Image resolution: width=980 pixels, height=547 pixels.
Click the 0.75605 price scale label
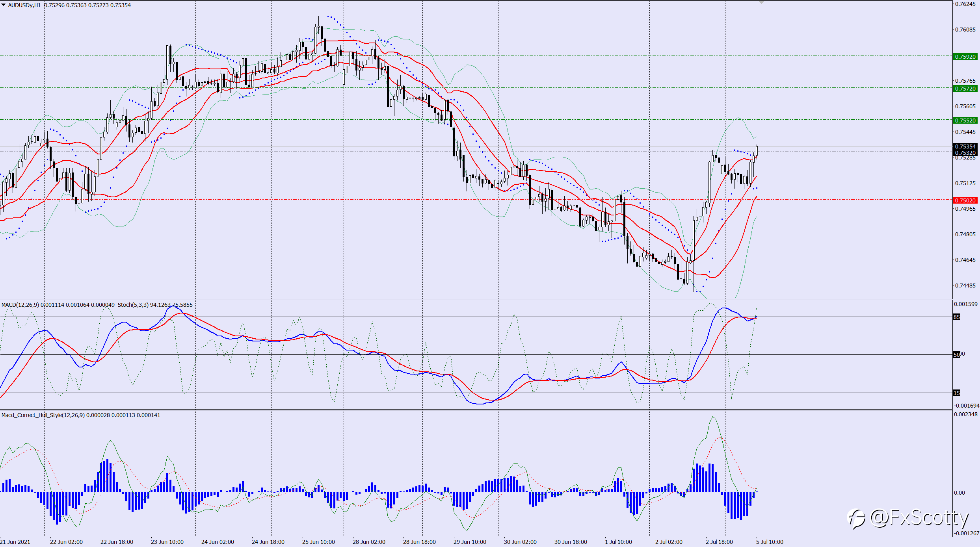coord(965,106)
